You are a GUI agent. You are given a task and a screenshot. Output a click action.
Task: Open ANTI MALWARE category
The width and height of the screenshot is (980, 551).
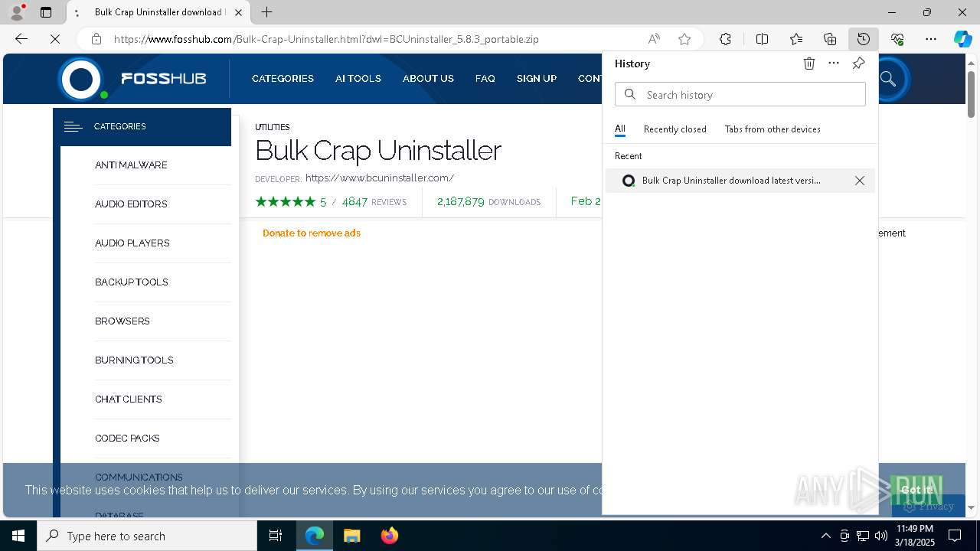[x=131, y=165]
